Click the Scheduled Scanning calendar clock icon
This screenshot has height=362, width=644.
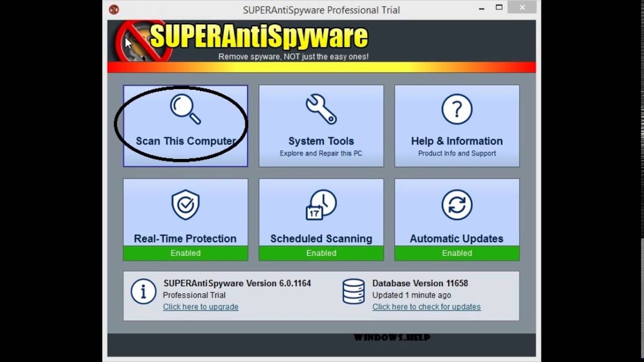321,205
